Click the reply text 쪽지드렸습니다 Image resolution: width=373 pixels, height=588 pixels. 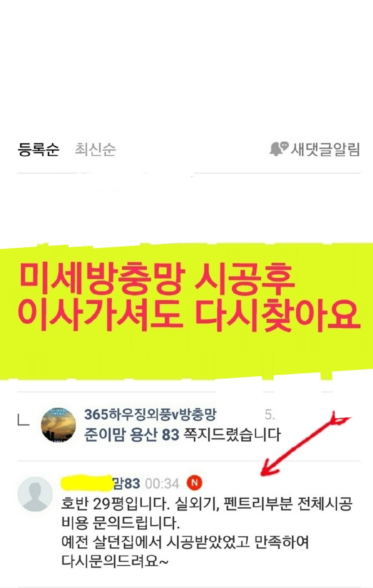(232, 435)
